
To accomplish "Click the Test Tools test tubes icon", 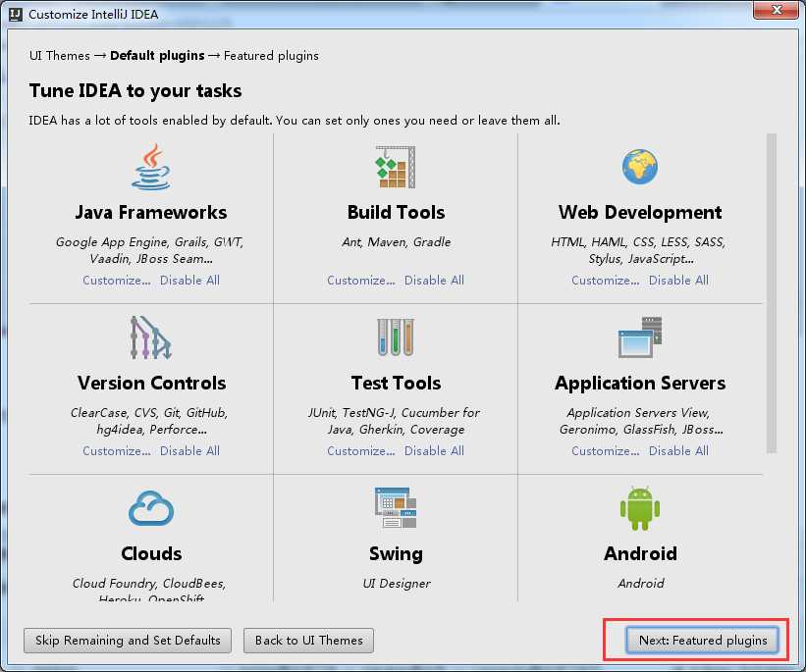I will click(x=396, y=337).
